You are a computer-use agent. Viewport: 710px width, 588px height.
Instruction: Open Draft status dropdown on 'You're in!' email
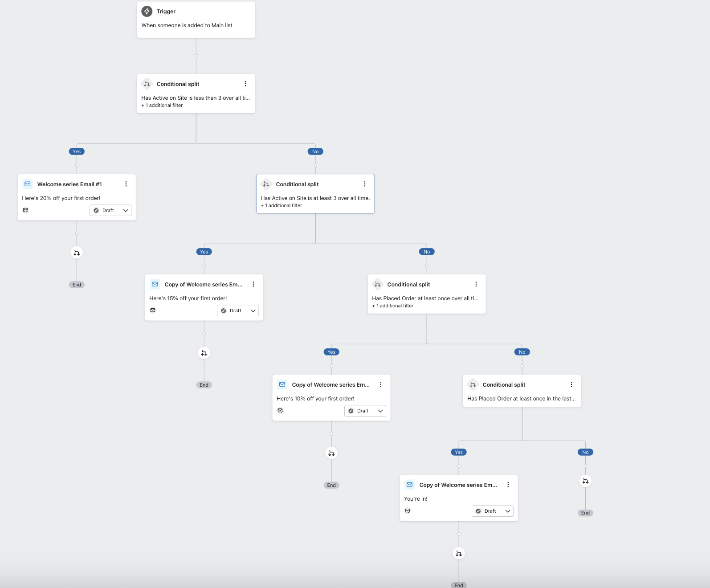coord(493,511)
